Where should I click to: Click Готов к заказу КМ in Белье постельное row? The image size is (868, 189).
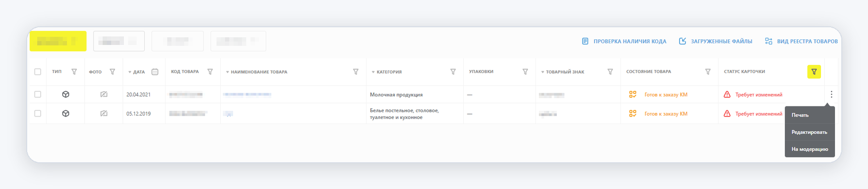coord(666,114)
